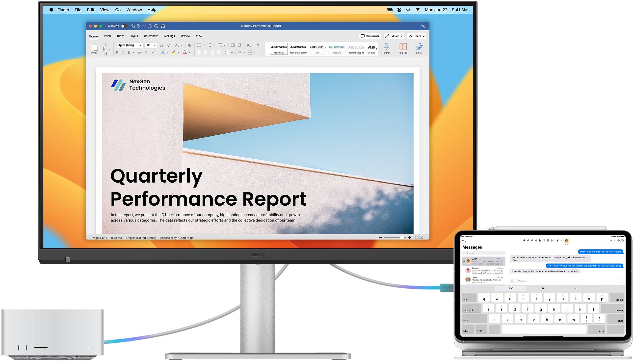Image resolution: width=634 pixels, height=364 pixels.
Task: Select the Format Painter brush
Action: (x=105, y=54)
